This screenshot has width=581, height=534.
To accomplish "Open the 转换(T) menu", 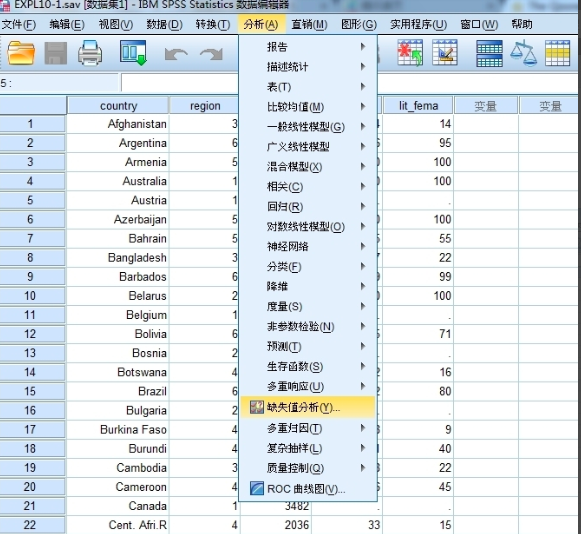I will [213, 24].
